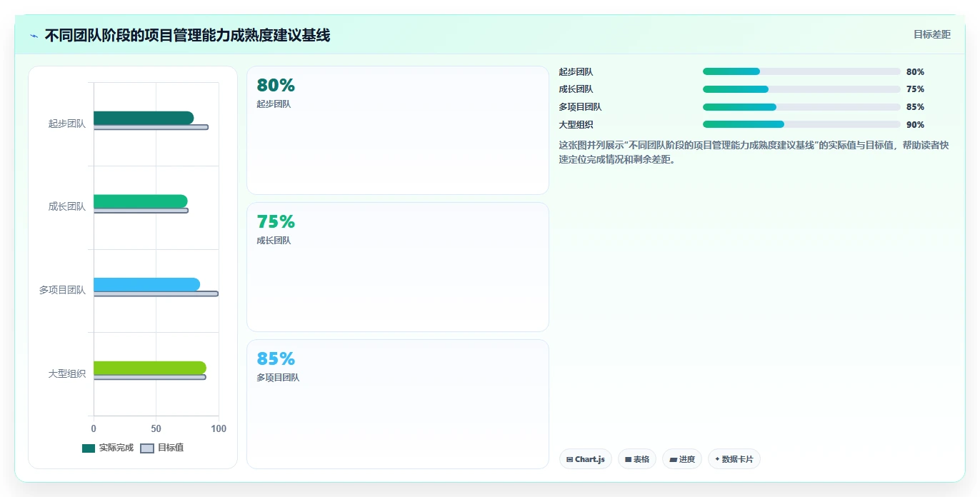This screenshot has height=497, width=980.
Task: Toggle the 目标值 legend entry
Action: click(161, 448)
